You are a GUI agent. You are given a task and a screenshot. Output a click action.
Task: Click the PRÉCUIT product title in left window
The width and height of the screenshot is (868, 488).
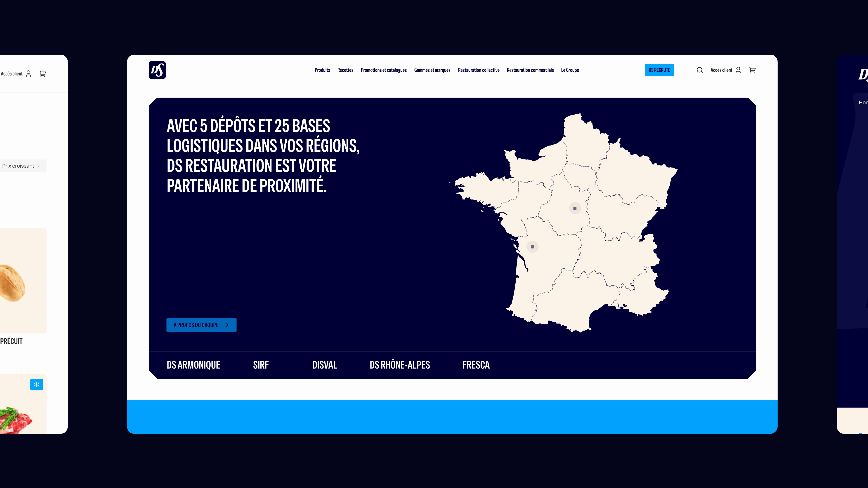[12, 341]
